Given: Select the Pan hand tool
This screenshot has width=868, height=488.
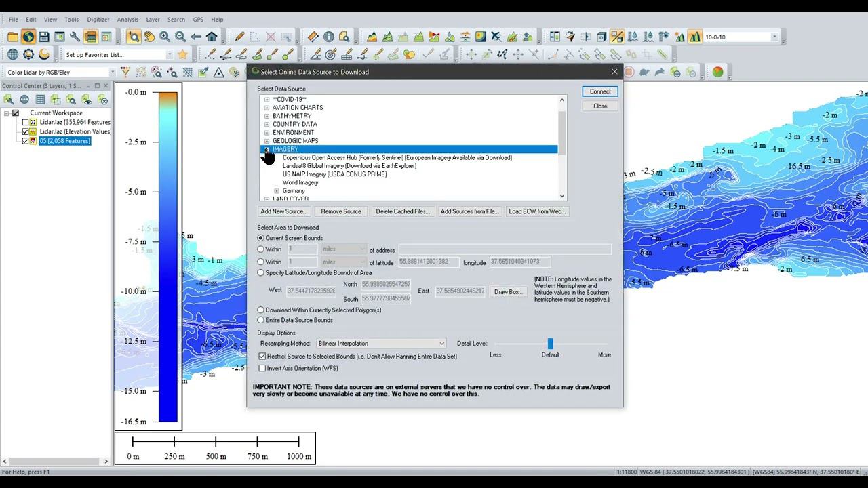Looking at the screenshot, I should point(149,37).
